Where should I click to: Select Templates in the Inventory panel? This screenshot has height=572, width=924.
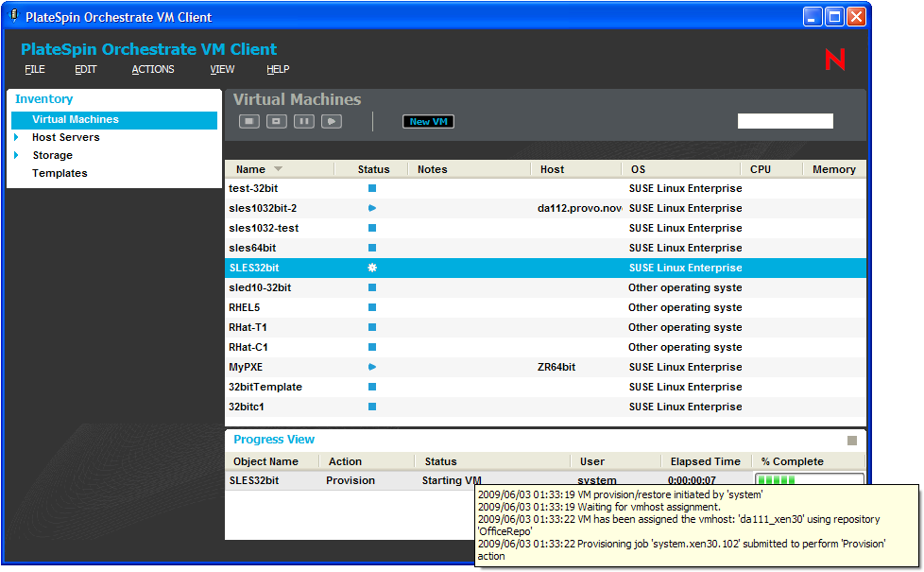pyautogui.click(x=60, y=173)
